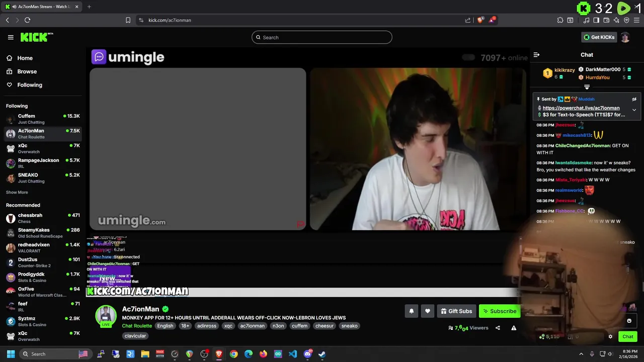Open SteamyKakes recommended channel
The width and height of the screenshot is (644, 362).
tap(43, 233)
